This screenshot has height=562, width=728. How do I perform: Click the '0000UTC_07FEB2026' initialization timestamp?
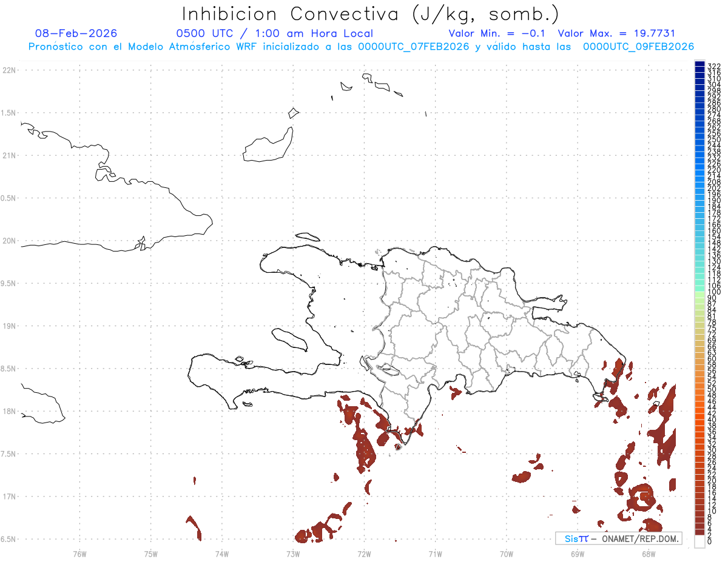[x=413, y=47]
